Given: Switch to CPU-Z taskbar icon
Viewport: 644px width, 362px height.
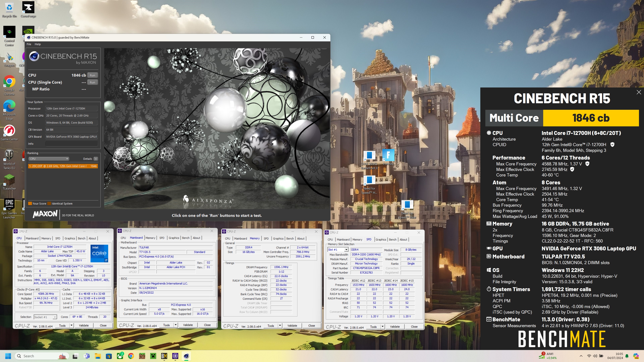Looking at the screenshot, I should click(x=175, y=356).
